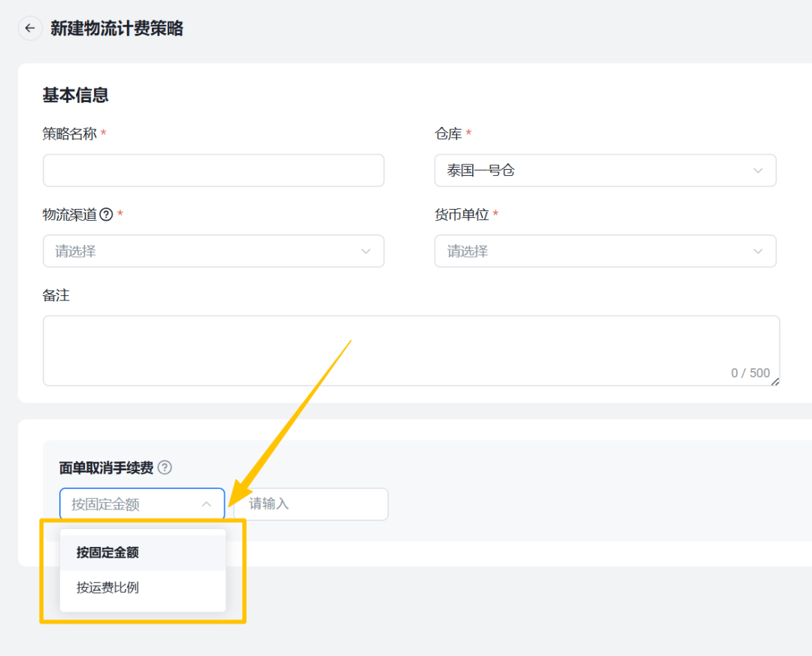Click the resize handle of 备注 textarea
The height and width of the screenshot is (656, 812).
tap(774, 382)
